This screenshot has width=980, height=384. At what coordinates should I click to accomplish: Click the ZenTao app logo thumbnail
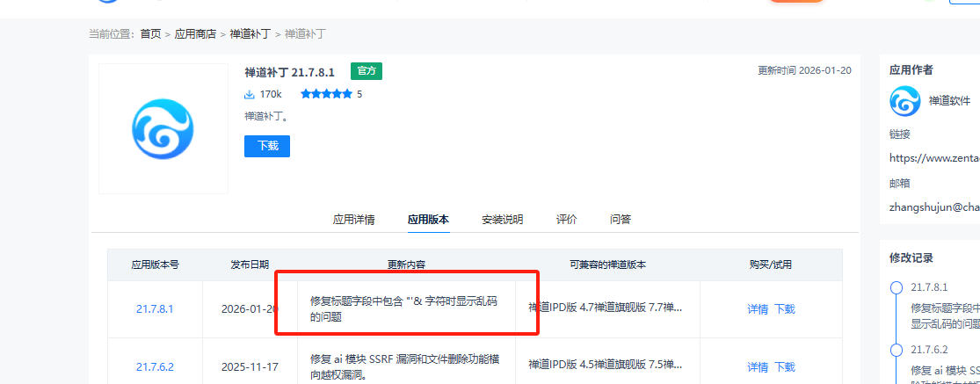163,128
